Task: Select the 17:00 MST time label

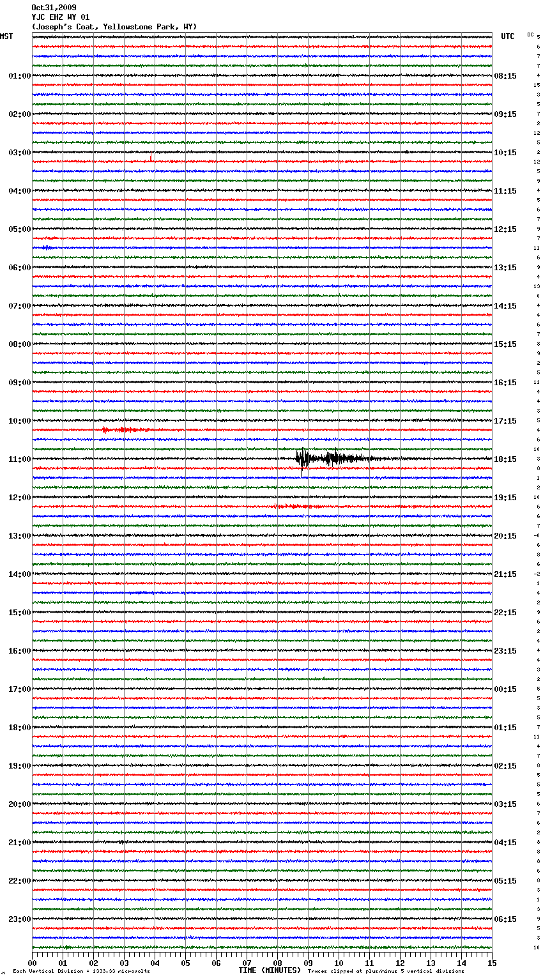Action: [x=20, y=689]
